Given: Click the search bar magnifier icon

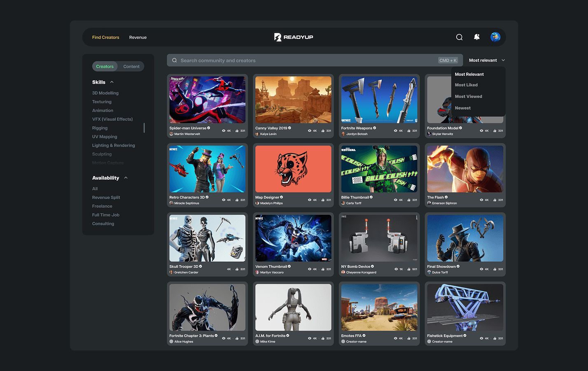Looking at the screenshot, I should tap(175, 60).
